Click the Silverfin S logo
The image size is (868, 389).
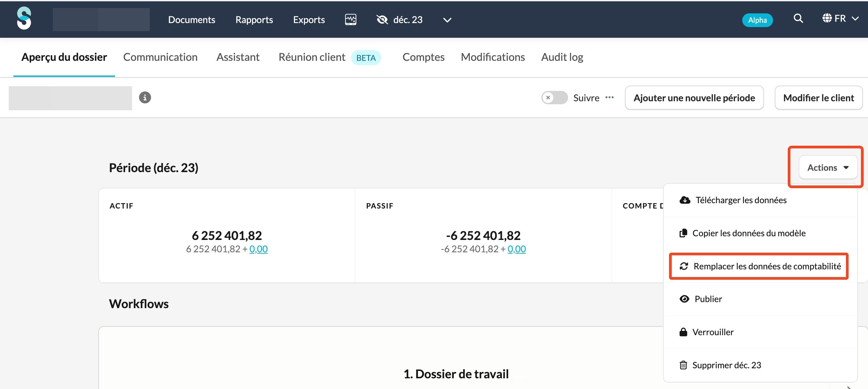[24, 18]
